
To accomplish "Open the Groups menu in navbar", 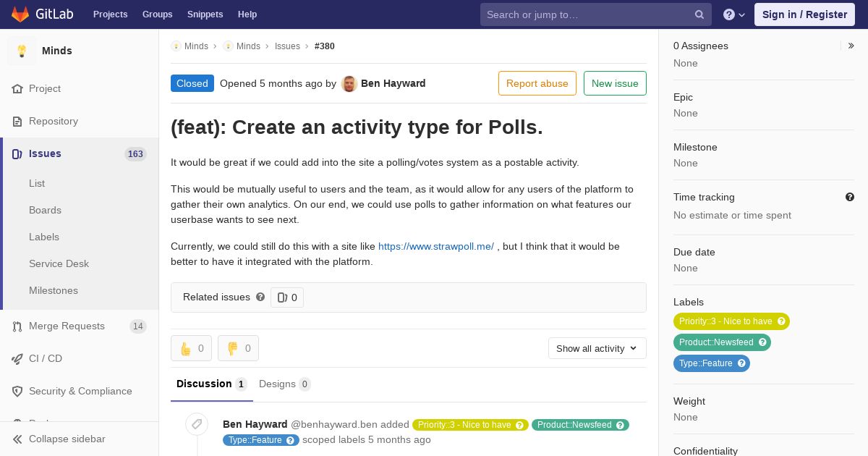I will 157,14.
